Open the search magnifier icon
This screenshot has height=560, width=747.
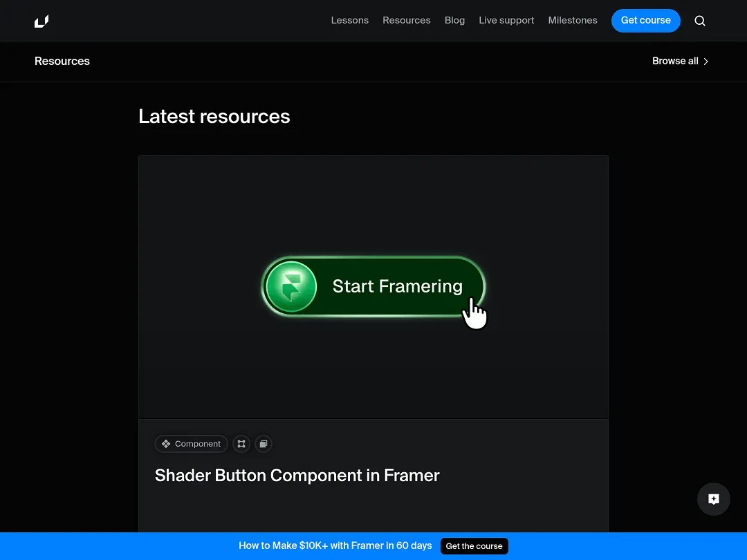700,21
